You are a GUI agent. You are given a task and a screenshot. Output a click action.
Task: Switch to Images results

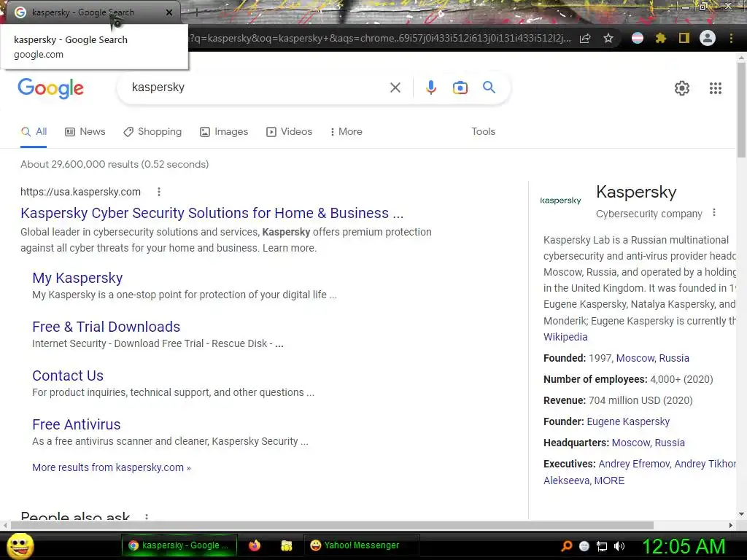click(x=224, y=132)
